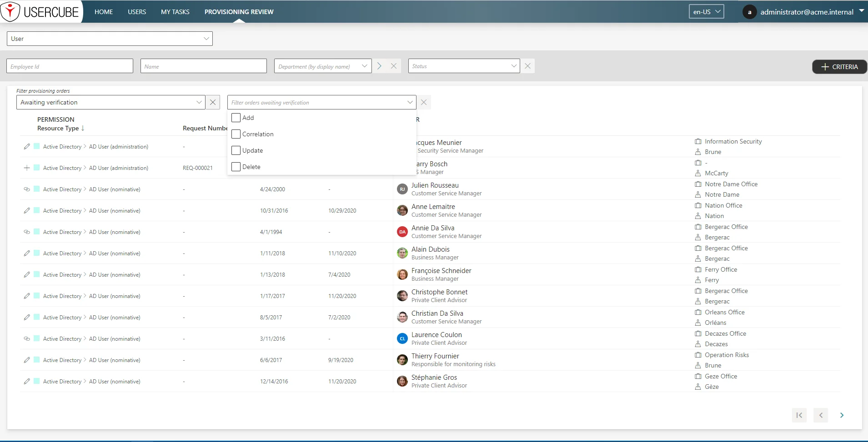Click edit pencil in Anne Lemaitre's row
This screenshot has height=442, width=868.
[27, 210]
